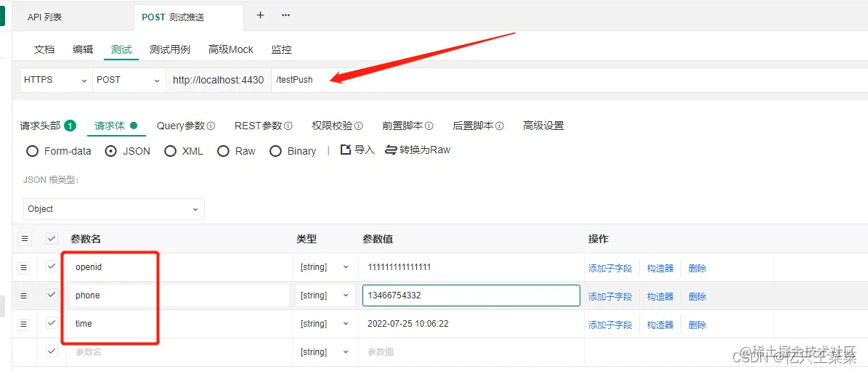This screenshot has height=371, width=868.
Task: Open the phone type dropdown
Action: click(x=325, y=295)
